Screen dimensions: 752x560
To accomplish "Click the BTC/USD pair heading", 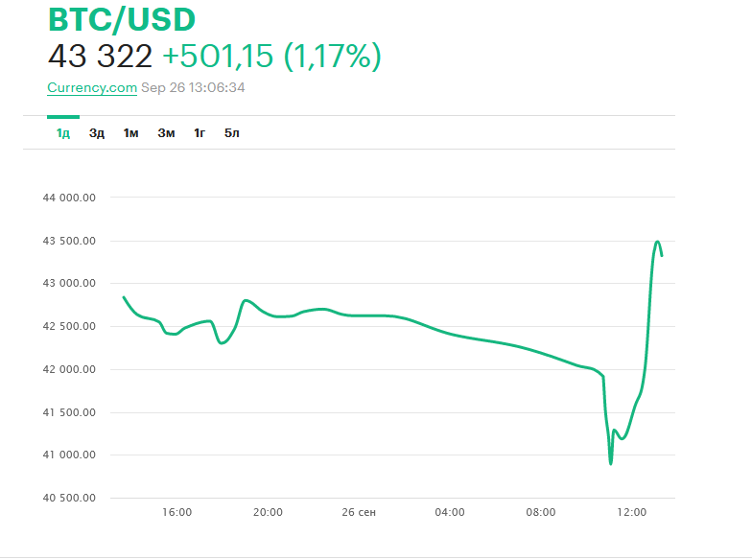I will pos(122,19).
